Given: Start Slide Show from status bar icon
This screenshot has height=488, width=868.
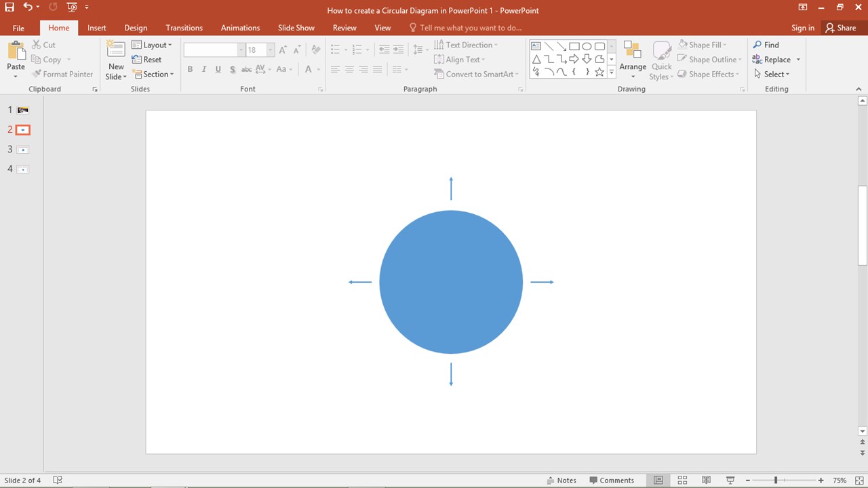Looking at the screenshot, I should tap(730, 480).
